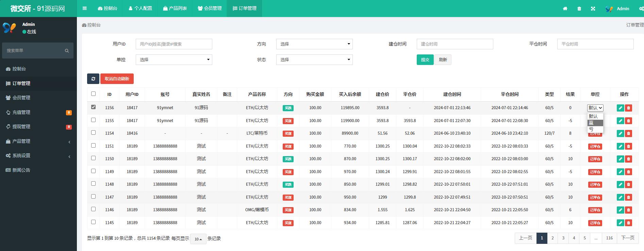Delete order 1150 with trash icon
The height and width of the screenshot is (251, 644).
pos(629,159)
